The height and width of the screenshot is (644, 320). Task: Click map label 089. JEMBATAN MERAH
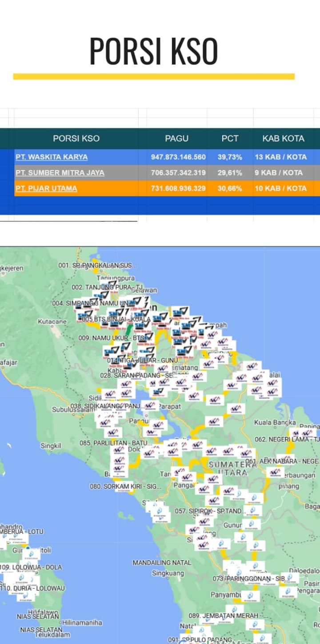228,616
